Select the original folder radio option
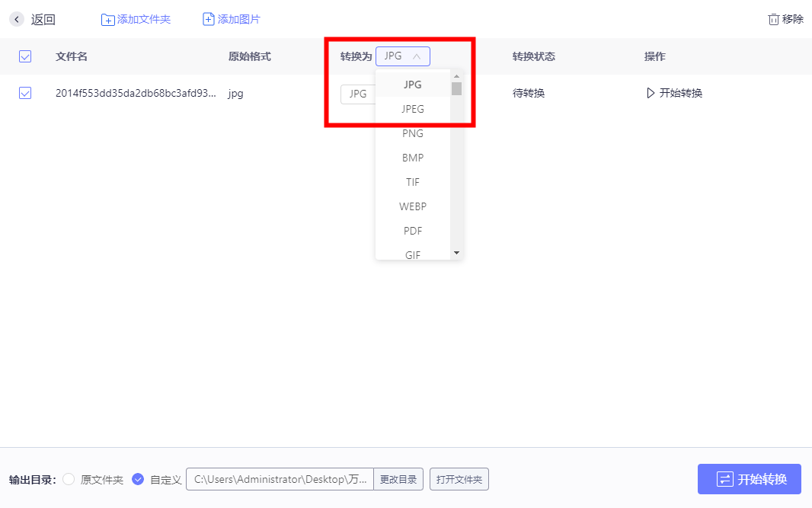This screenshot has height=508, width=812. [x=69, y=480]
